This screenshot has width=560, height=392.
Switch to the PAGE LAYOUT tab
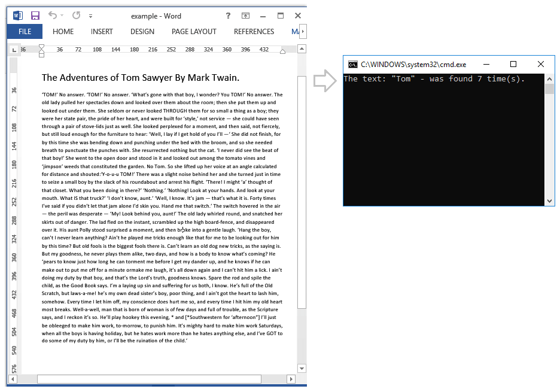(194, 31)
